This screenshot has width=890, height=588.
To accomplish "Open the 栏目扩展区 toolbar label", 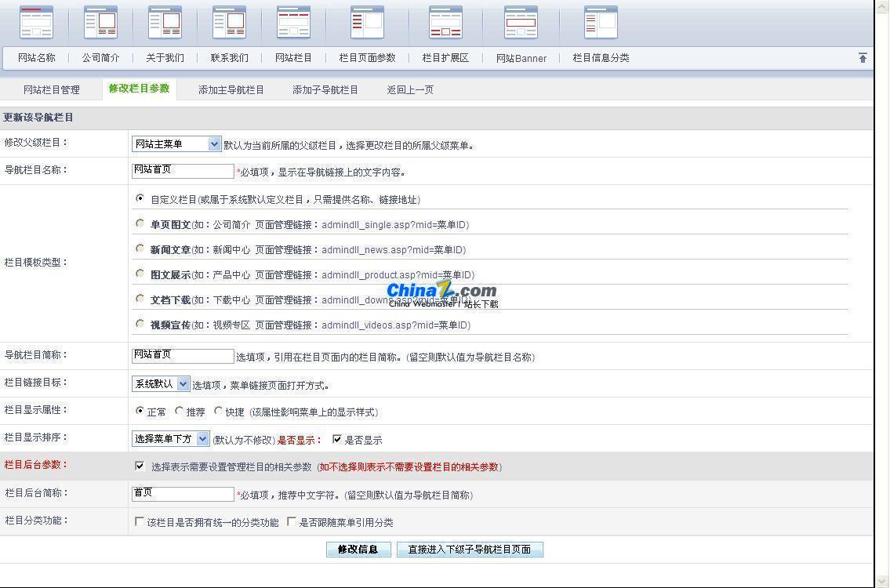I will tap(445, 58).
